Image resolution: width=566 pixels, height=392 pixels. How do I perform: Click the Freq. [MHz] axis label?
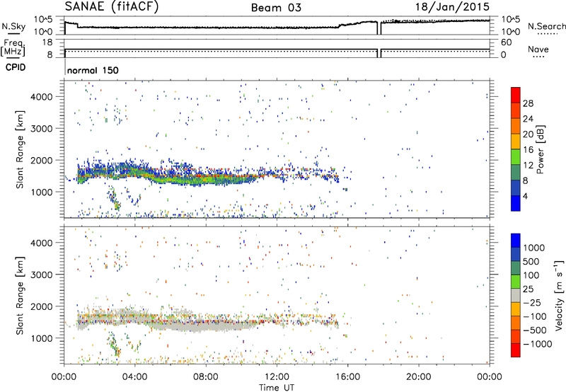tap(13, 47)
